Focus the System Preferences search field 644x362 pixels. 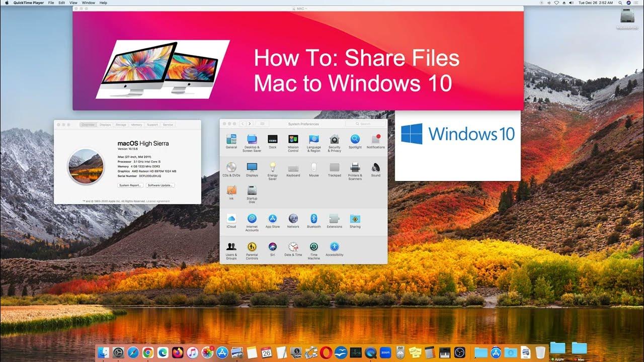pyautogui.click(x=366, y=124)
